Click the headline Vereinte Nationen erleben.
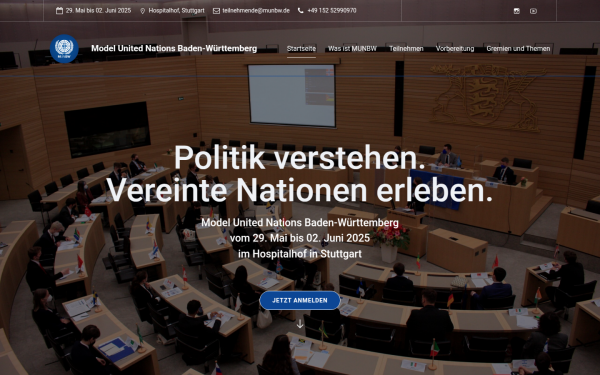The image size is (600, 375). [300, 190]
